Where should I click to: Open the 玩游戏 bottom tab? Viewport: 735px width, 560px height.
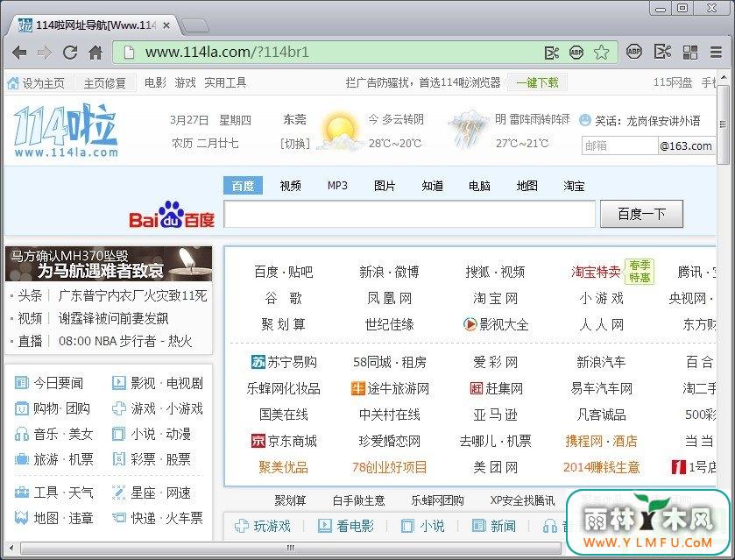[x=263, y=526]
